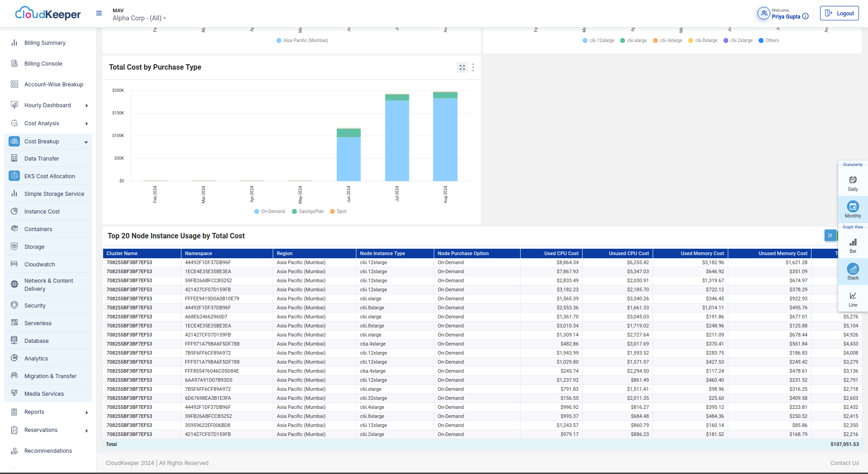Switch graph view to Line
This screenshot has height=474, width=868.
[853, 299]
